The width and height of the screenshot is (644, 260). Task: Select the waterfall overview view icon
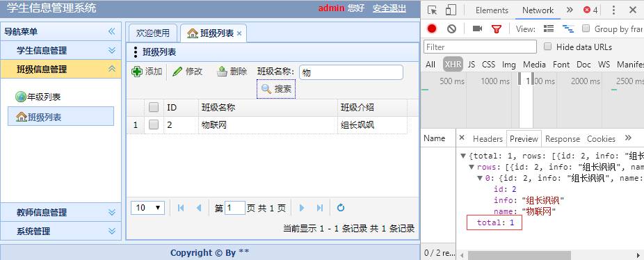point(568,29)
